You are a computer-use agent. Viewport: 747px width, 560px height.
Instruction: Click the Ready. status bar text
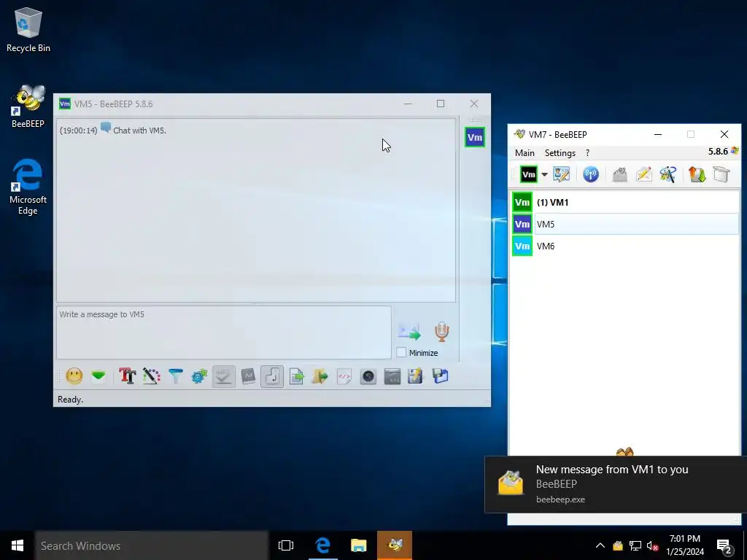(x=71, y=400)
